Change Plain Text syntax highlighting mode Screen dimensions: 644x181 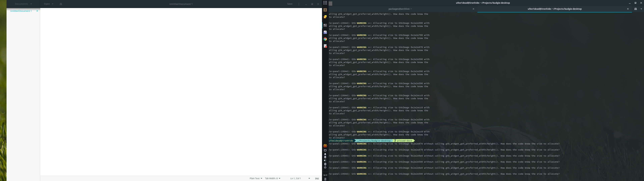(x=256, y=178)
